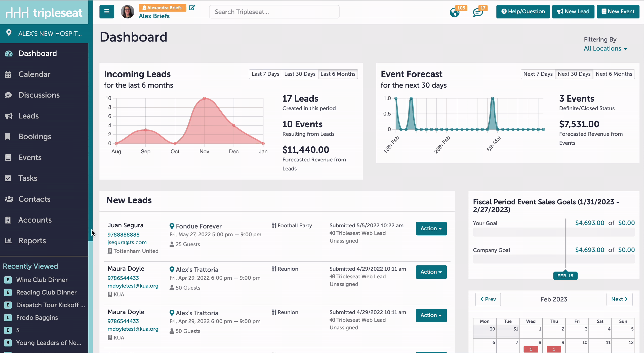This screenshot has width=644, height=353.
Task: Select Next 6 Months for Event Forecast
Action: tap(614, 74)
